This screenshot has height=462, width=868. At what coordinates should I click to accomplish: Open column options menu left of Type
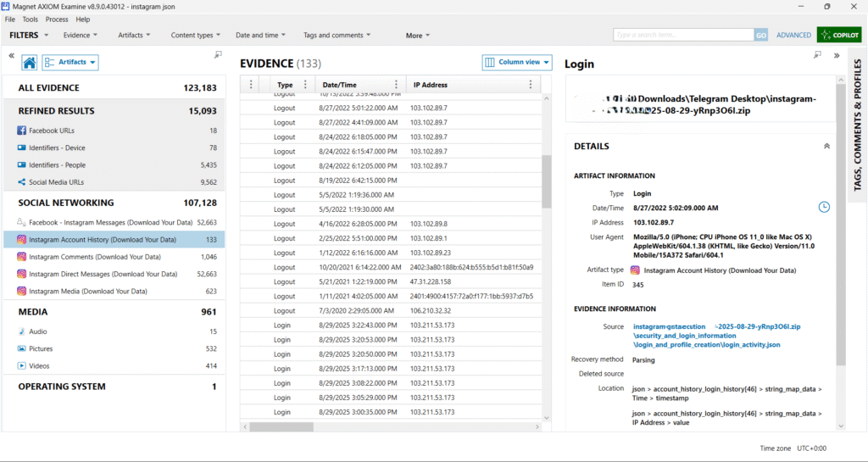click(x=251, y=85)
